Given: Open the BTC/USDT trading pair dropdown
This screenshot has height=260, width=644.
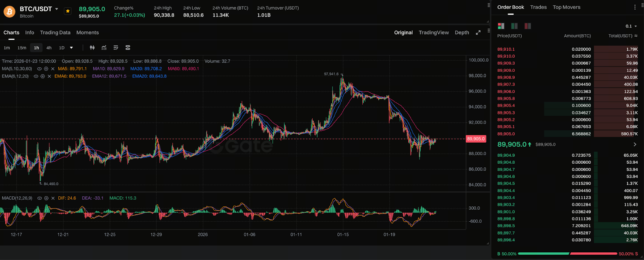Looking at the screenshot, I should click(x=57, y=9).
